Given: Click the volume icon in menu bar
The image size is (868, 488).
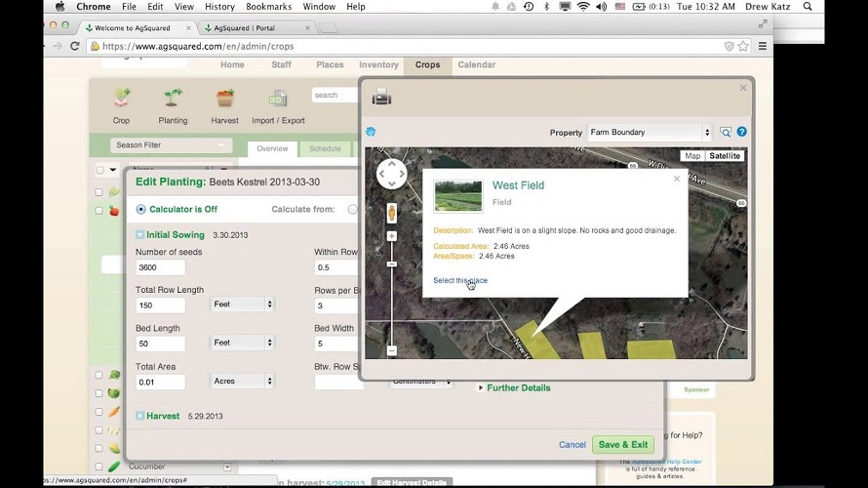Looking at the screenshot, I should 601,7.
